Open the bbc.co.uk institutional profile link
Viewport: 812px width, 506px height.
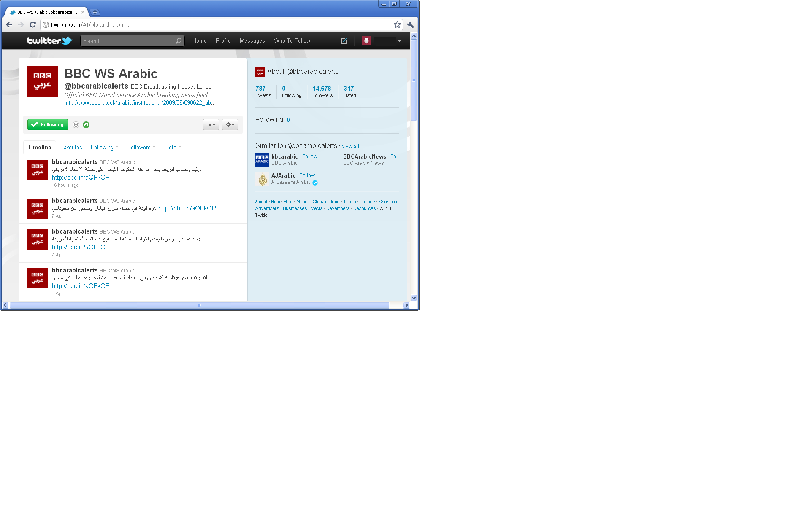[x=140, y=103]
